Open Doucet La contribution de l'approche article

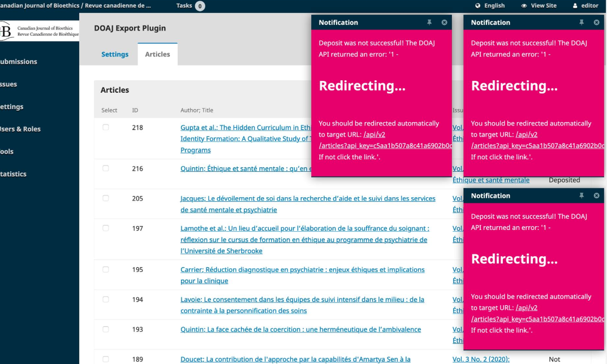(295, 359)
